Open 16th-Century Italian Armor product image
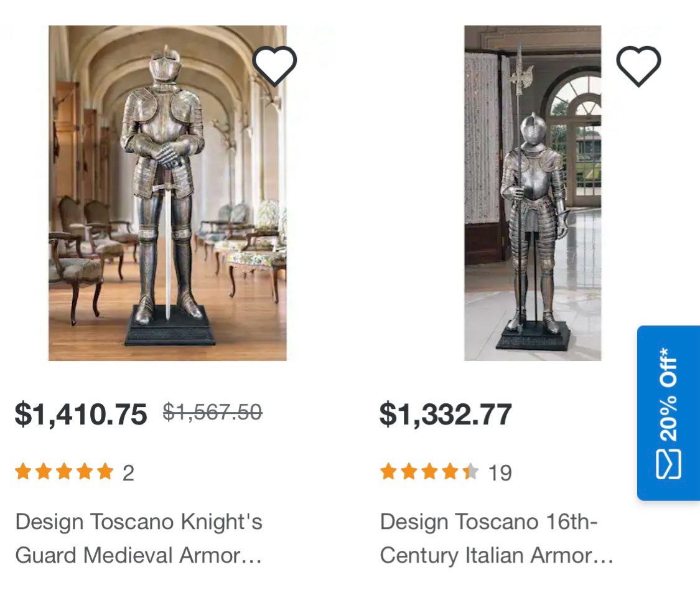Viewport: 700px width, 595px height. [533, 193]
